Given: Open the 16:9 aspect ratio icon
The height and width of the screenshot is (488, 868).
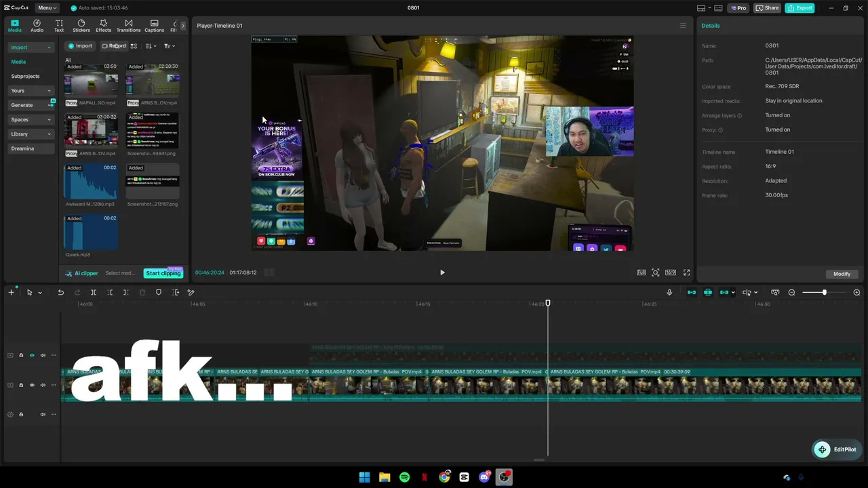Looking at the screenshot, I should [671, 272].
